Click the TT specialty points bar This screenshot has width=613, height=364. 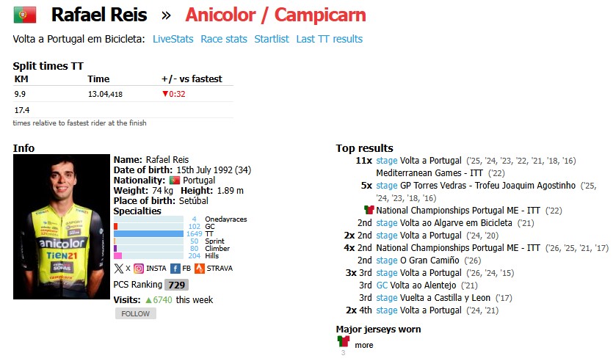(x=148, y=234)
